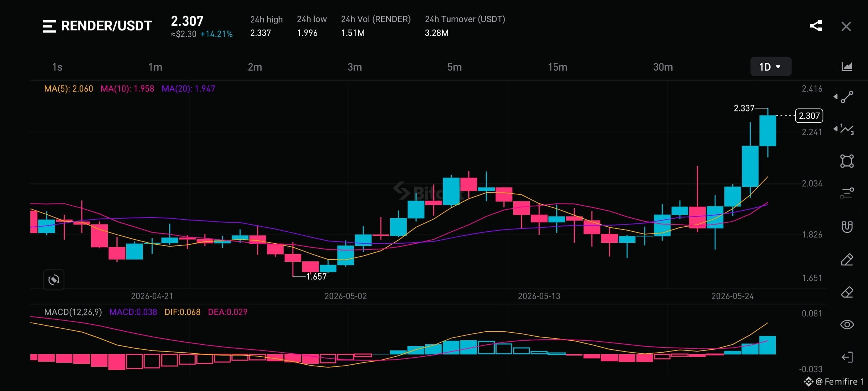Open the trading pair list menu icon
The height and width of the screenshot is (391, 868).
(x=49, y=26)
